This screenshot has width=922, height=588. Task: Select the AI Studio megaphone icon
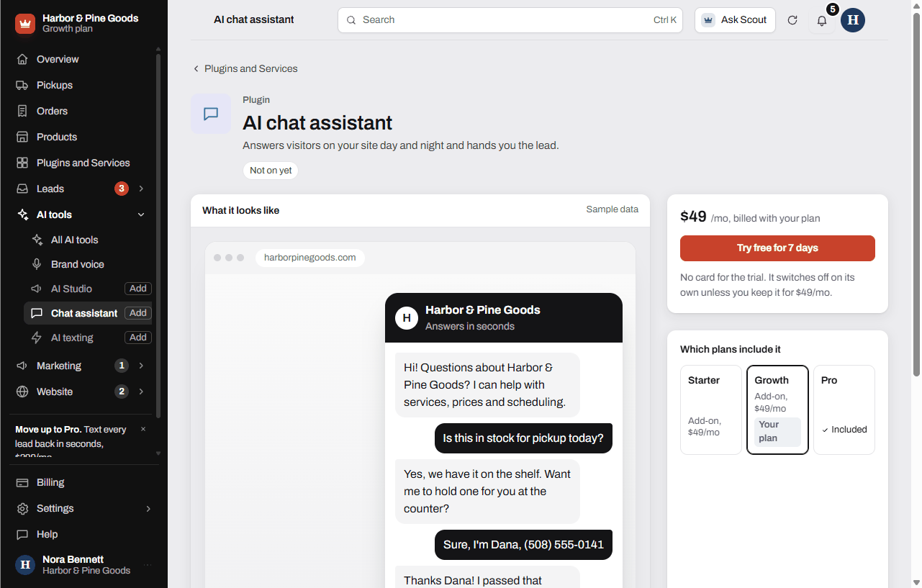coord(37,289)
